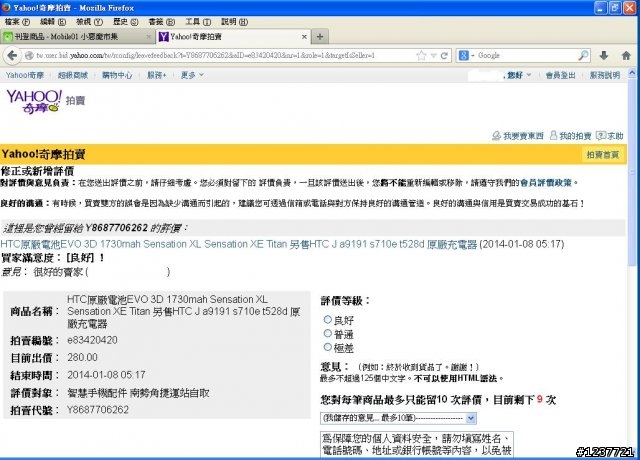Screen dimensions: 640x460
Task: Open URL history dropdown arrow in address bar
Action: pos(433,56)
